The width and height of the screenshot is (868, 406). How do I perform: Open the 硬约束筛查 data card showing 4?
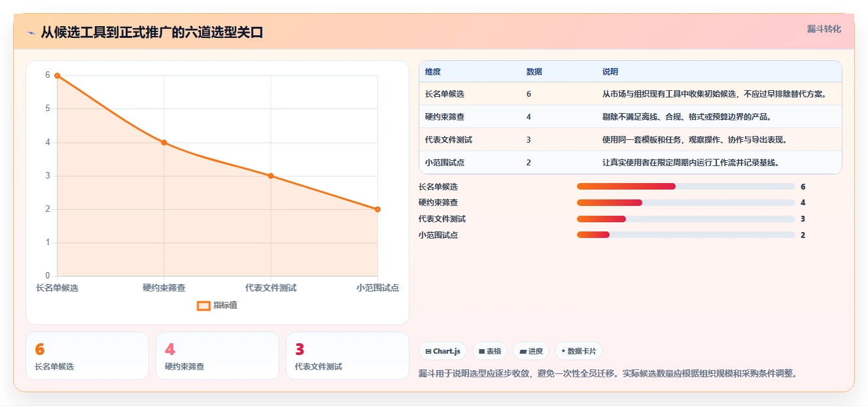tap(217, 356)
